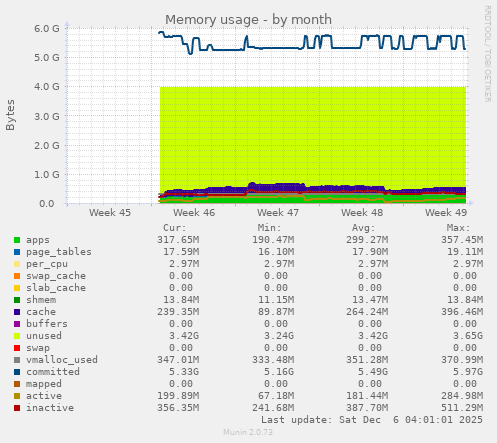This screenshot has height=443, width=497.
Task: Click the committed navy legend swatch
Action: [17, 372]
